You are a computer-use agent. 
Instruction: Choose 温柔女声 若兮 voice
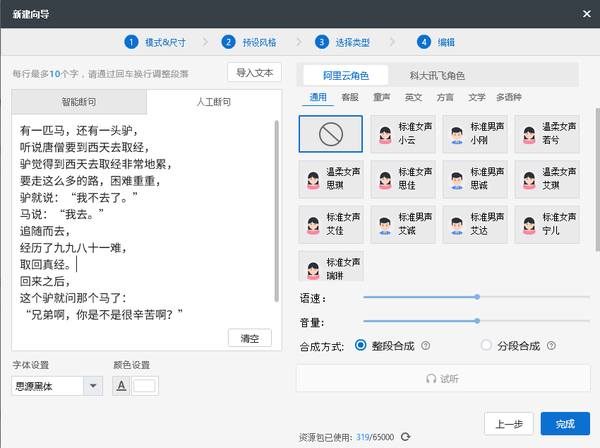pyautogui.click(x=547, y=134)
